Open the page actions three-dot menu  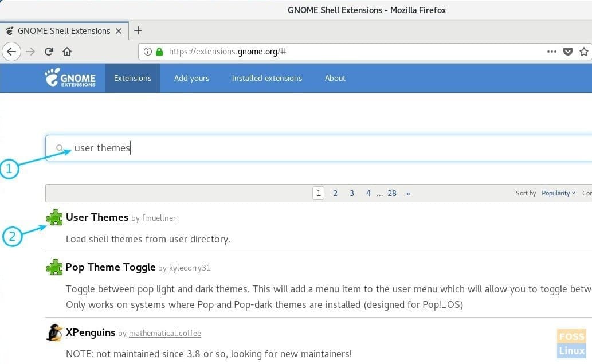[552, 52]
